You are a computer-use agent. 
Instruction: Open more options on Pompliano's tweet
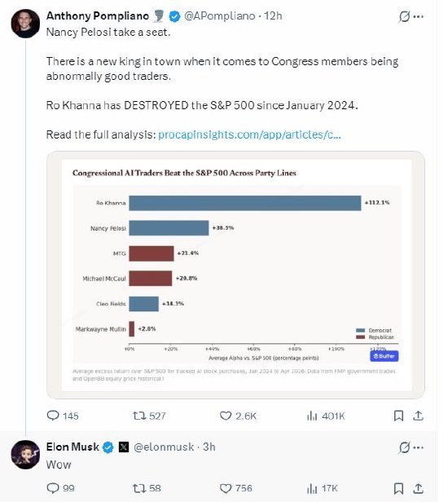coord(419,16)
